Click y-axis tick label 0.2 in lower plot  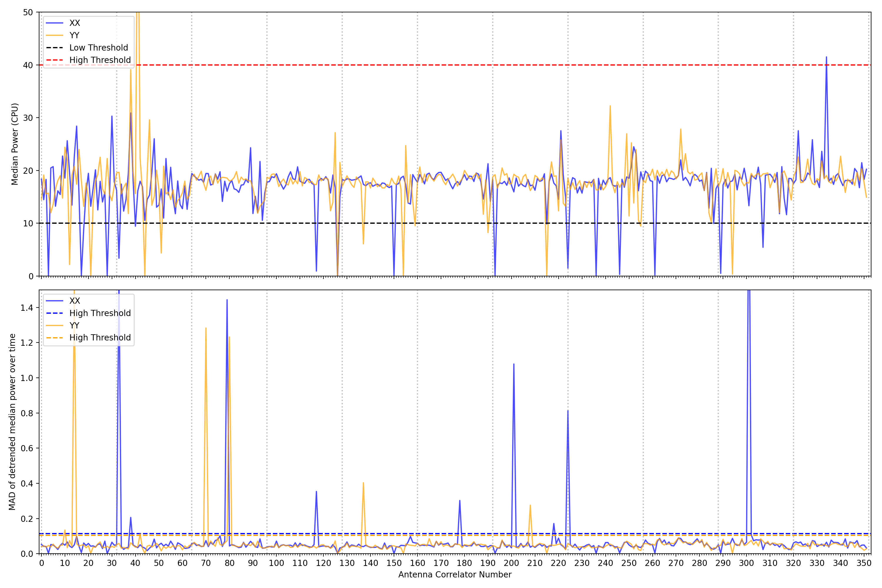27,519
